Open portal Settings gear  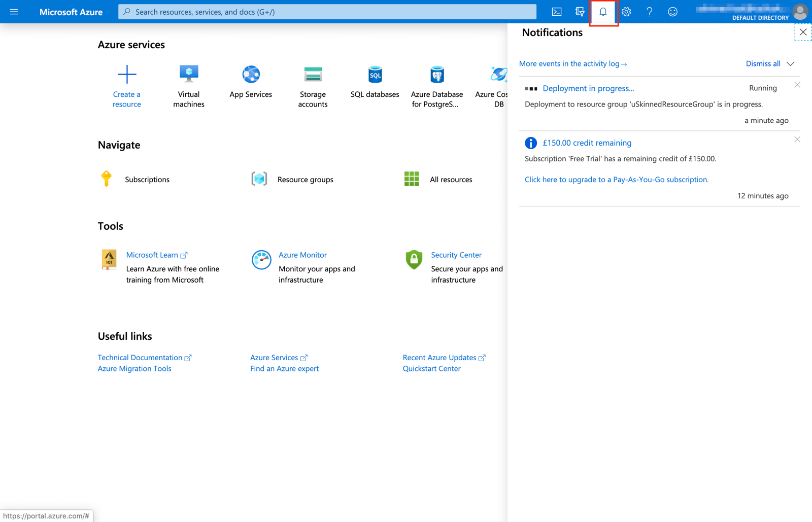[x=626, y=12]
